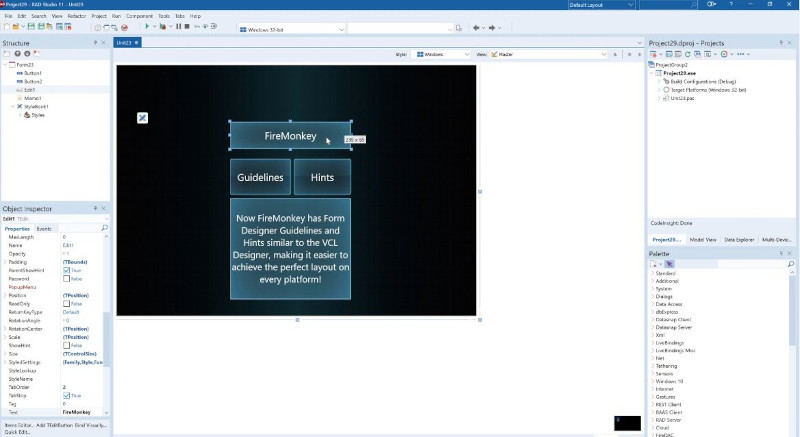Viewport: 800px width, 437px height.
Task: Click the pin icon of Object Inspector panel
Action: (x=95, y=209)
